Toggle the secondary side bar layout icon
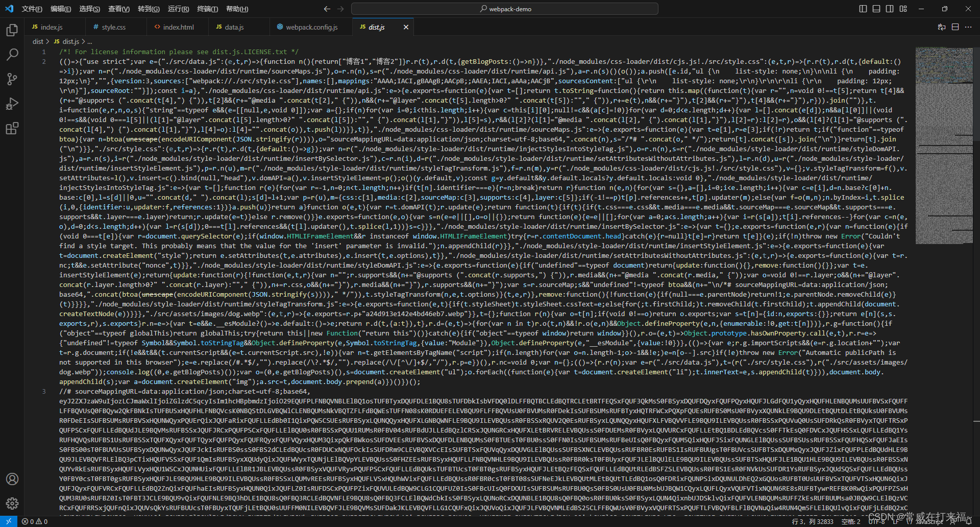 coord(890,9)
